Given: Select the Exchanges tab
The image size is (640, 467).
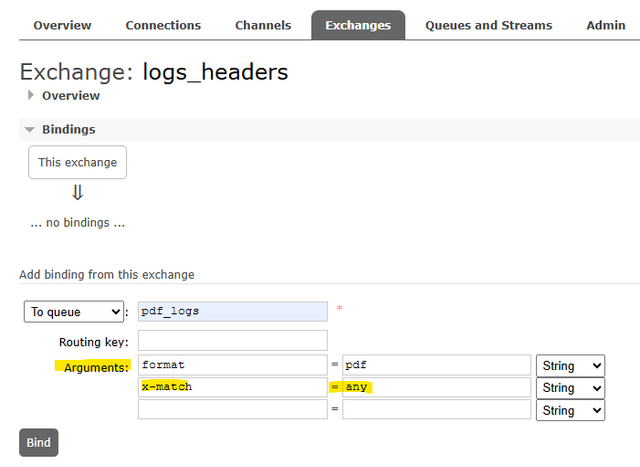Looking at the screenshot, I should point(358,25).
